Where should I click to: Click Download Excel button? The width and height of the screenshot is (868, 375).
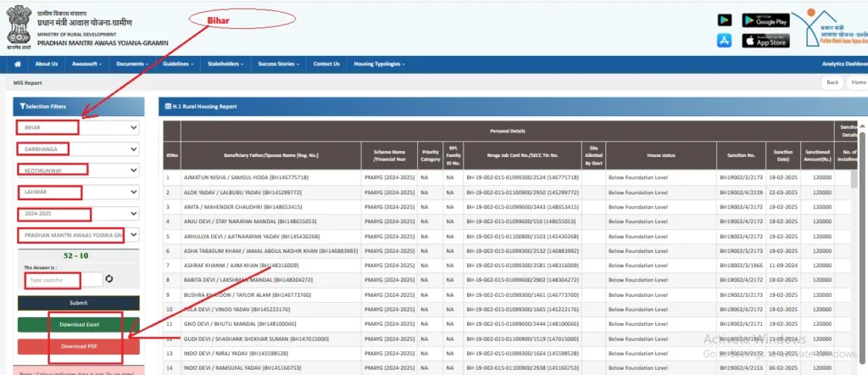[x=78, y=324]
